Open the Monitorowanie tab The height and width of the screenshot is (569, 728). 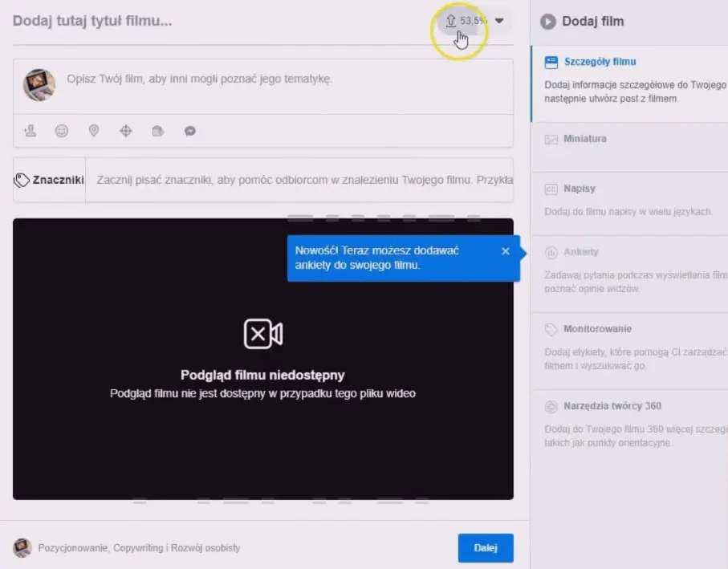coord(629,352)
